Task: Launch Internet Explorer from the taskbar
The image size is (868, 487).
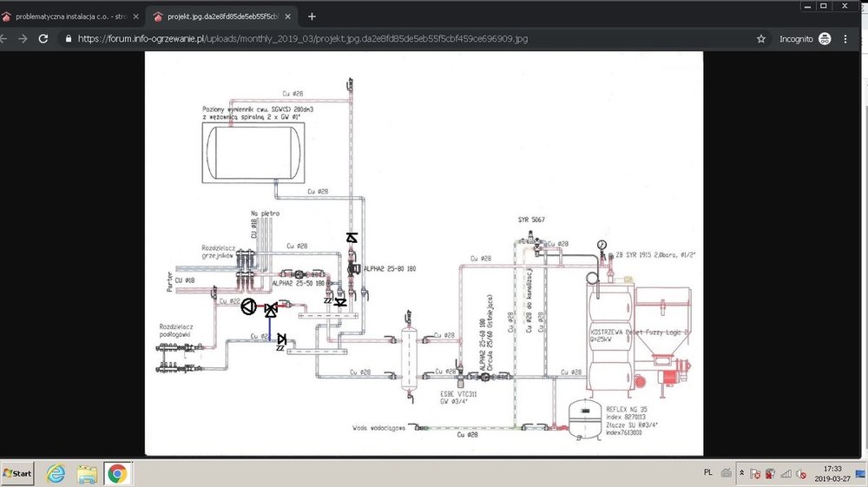Action: click(x=56, y=474)
